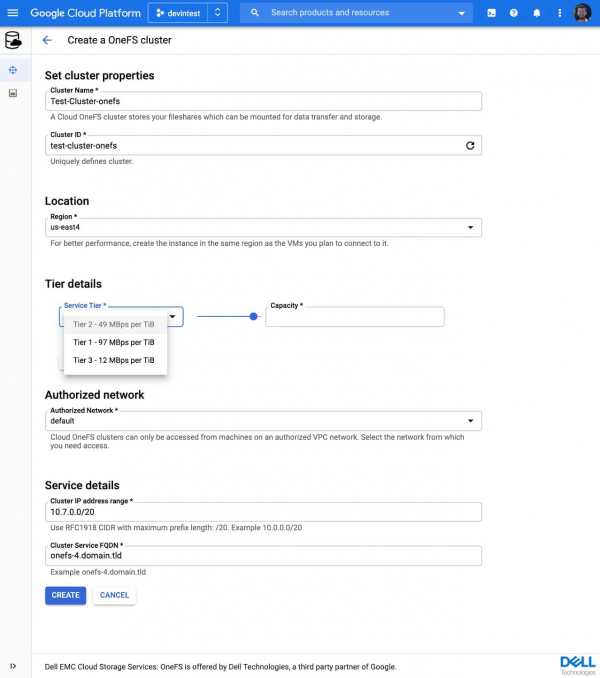Click the 'Service details' heading
The width and height of the screenshot is (600, 678).
82,485
